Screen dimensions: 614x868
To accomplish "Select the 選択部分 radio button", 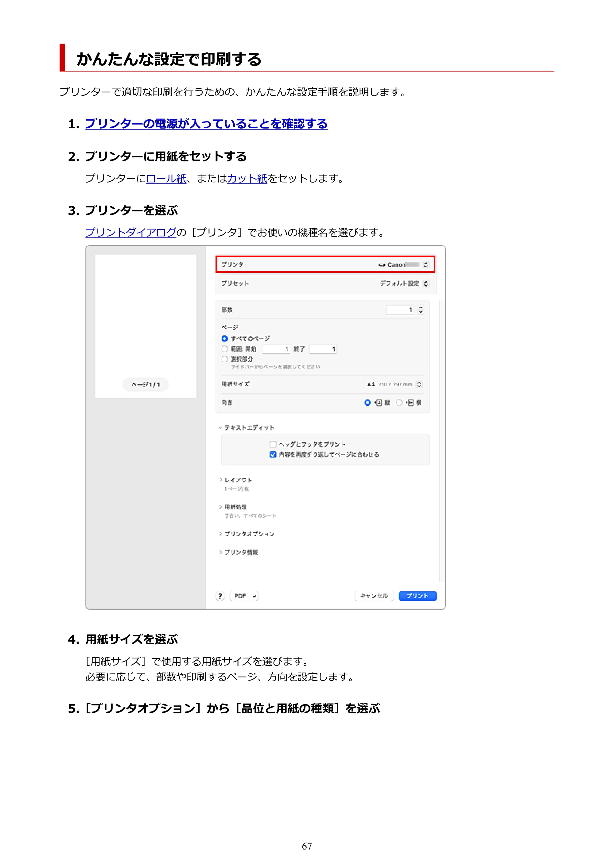I will coord(224,359).
